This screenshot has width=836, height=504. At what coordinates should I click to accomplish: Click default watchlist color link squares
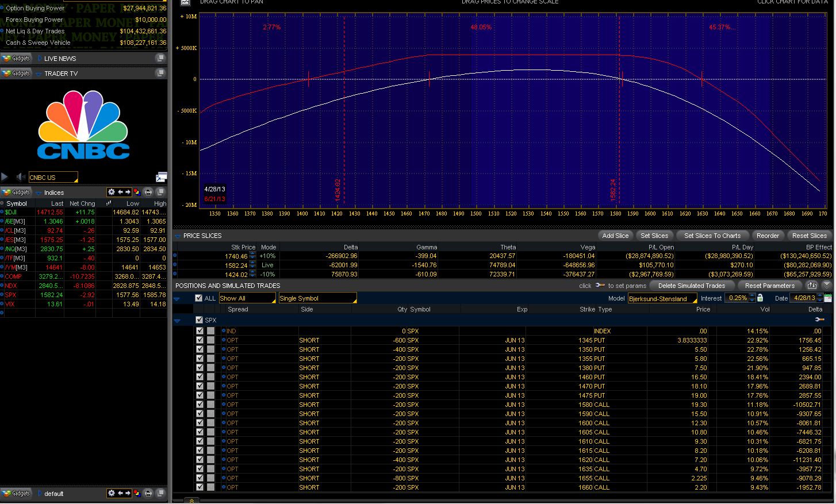[x=137, y=493]
